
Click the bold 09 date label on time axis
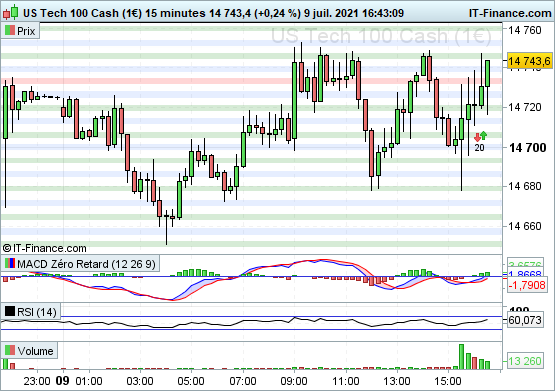(x=63, y=381)
